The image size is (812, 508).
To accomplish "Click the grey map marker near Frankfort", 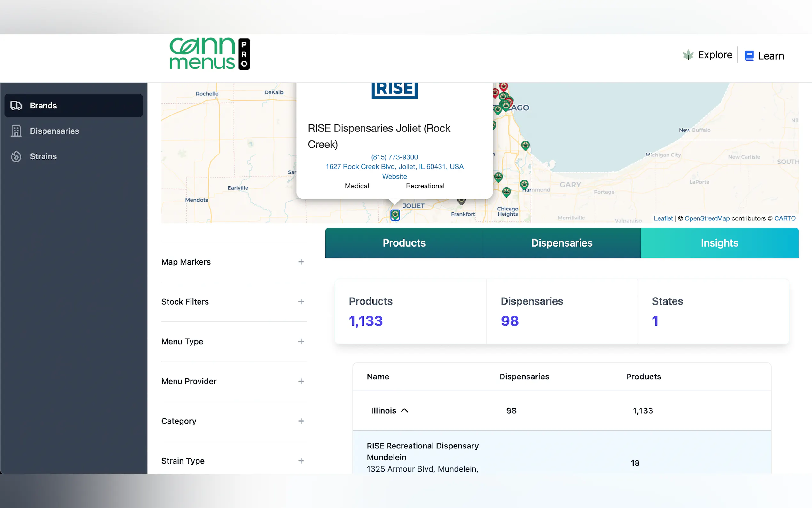I will (461, 201).
